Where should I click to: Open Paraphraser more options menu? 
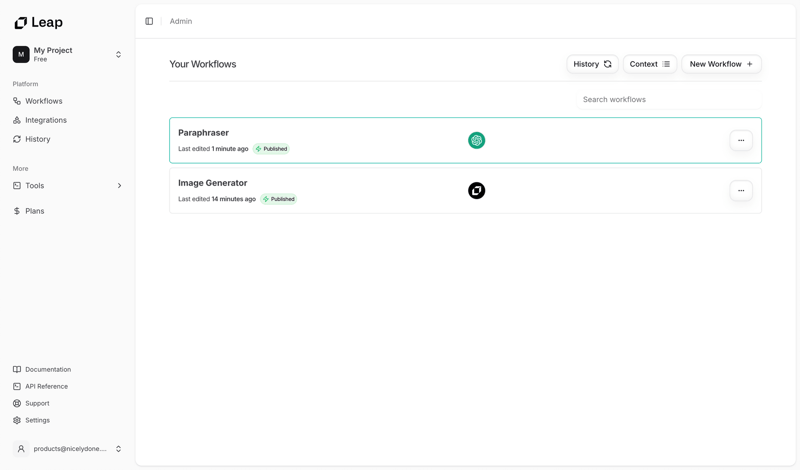click(x=741, y=140)
